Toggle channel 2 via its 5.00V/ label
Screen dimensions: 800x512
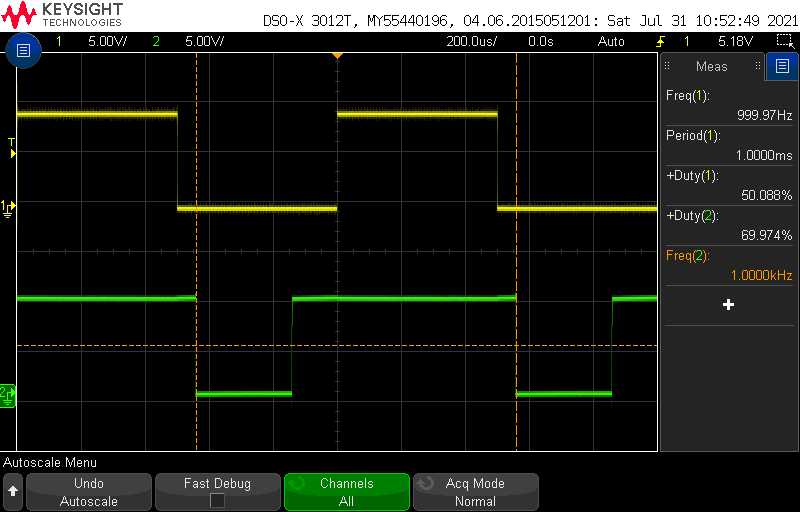204,41
